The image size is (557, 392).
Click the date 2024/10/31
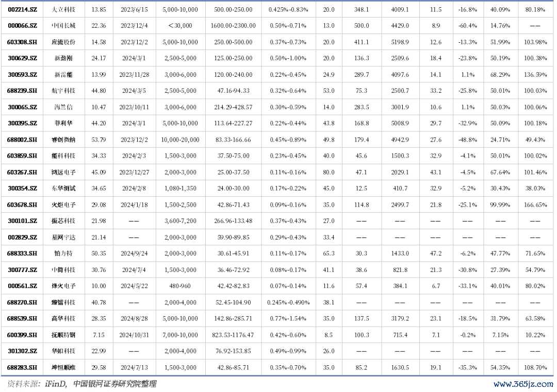[134, 335]
